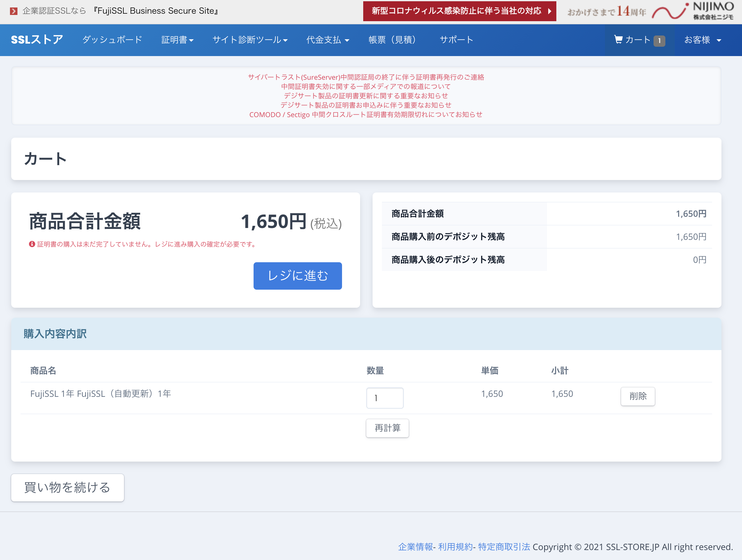Open the 利用規約 footer link
Screen dimensions: 742x560
(x=455, y=547)
